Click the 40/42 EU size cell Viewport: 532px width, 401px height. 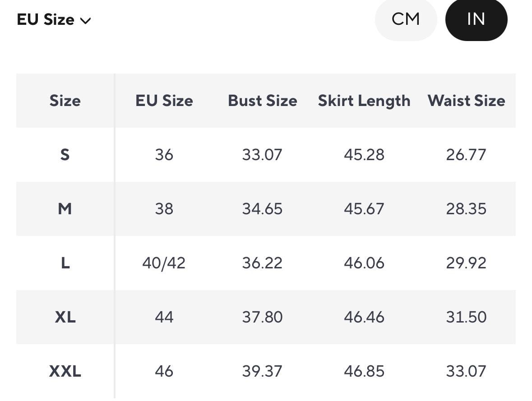tap(164, 263)
